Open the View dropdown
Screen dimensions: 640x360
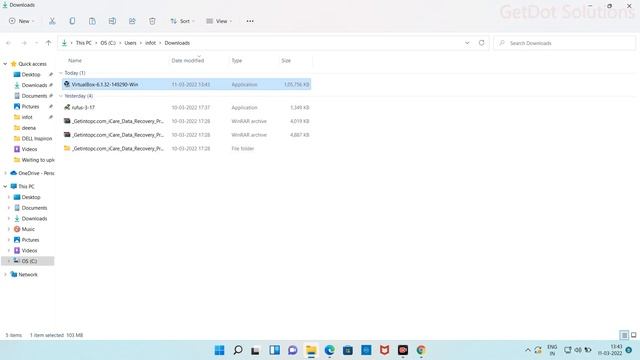pos(219,21)
